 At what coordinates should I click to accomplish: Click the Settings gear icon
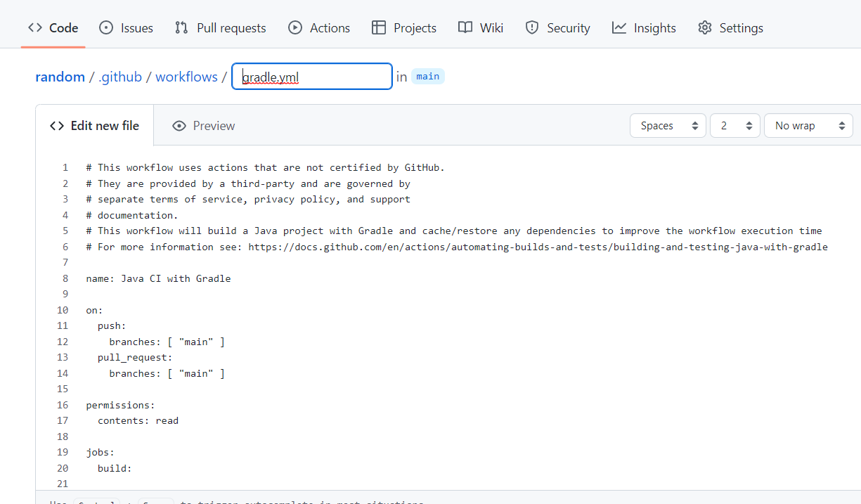[705, 28]
